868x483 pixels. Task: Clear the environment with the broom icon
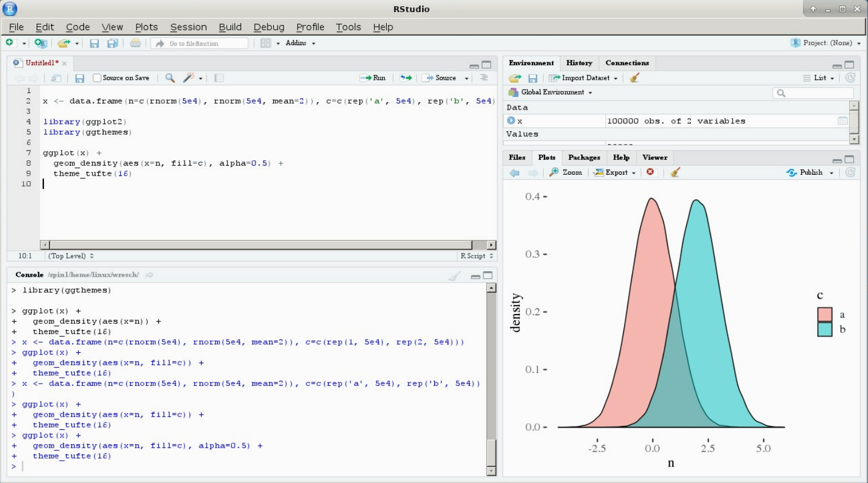coord(634,78)
